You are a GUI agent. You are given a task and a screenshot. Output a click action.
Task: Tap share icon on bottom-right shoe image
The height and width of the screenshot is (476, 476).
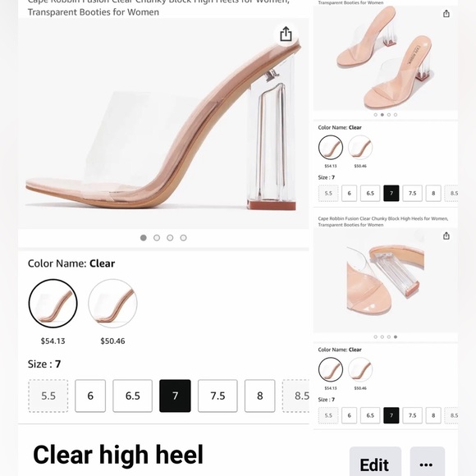[x=446, y=236]
